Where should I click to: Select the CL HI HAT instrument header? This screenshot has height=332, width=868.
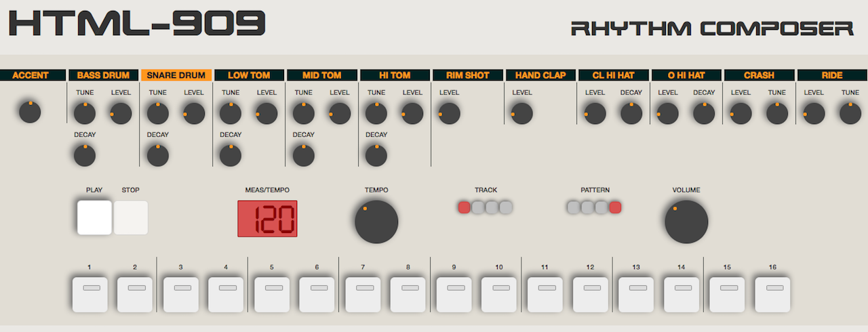click(x=614, y=75)
